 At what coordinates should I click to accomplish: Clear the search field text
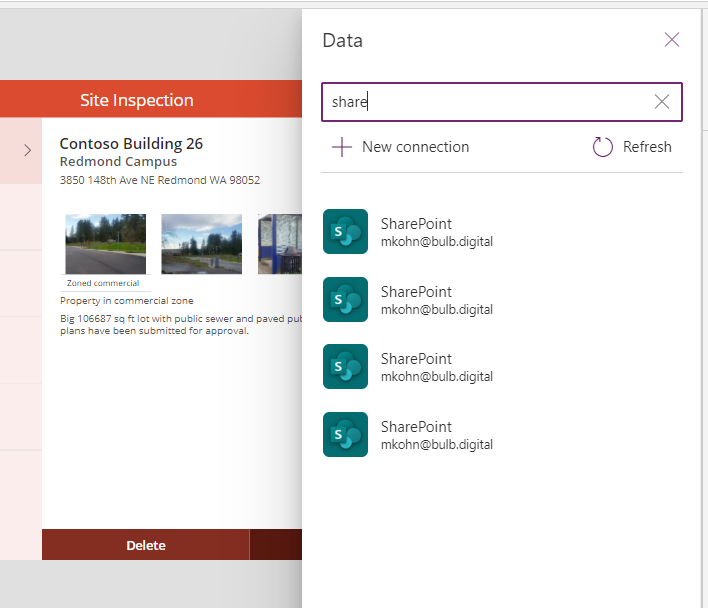661,102
